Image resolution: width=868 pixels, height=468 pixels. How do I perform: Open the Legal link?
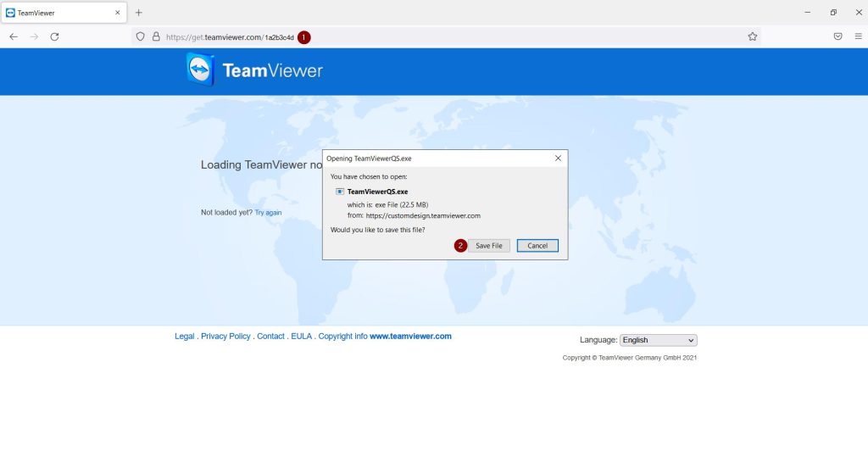[x=184, y=337]
